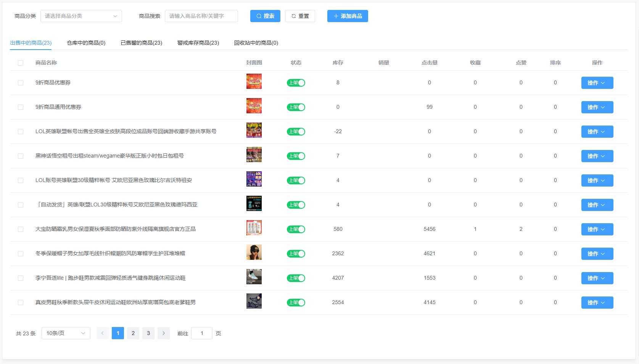This screenshot has height=364, width=639.
Task: Open the 商品分类 category dropdown
Action: tap(81, 16)
